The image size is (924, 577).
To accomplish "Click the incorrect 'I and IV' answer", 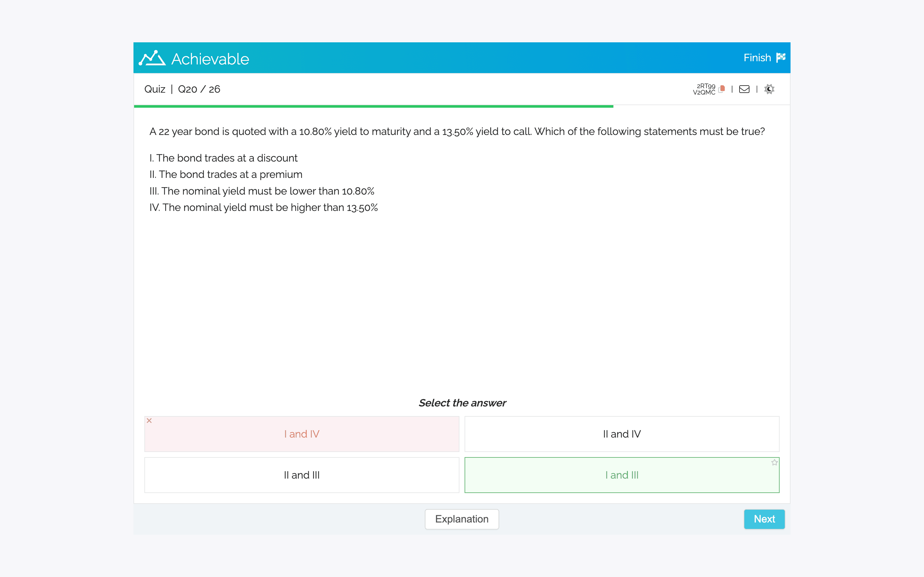I will 302,434.
